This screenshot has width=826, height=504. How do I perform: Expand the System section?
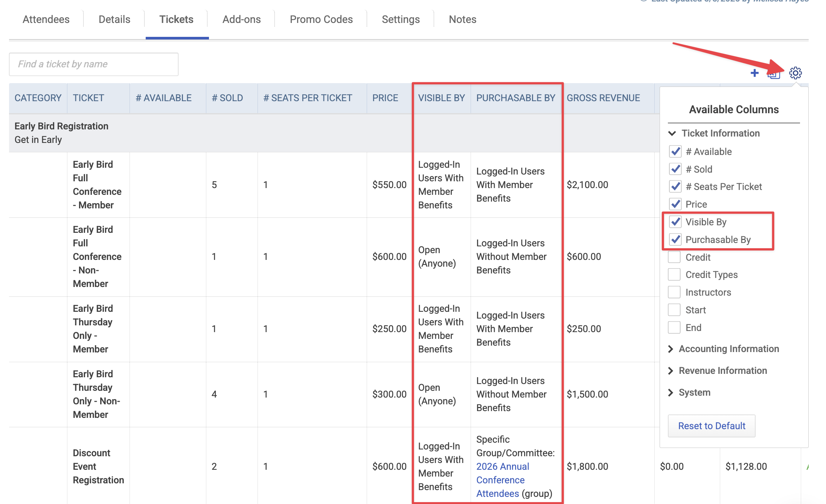click(689, 392)
